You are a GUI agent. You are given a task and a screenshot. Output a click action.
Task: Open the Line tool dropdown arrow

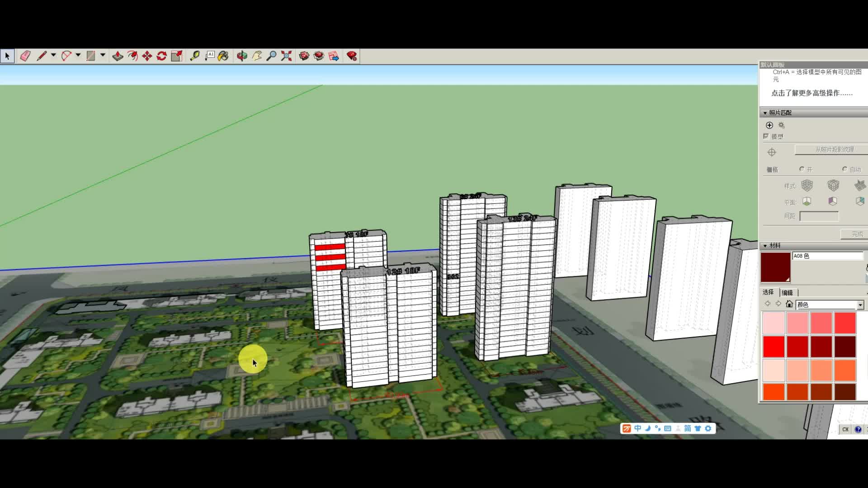click(53, 55)
